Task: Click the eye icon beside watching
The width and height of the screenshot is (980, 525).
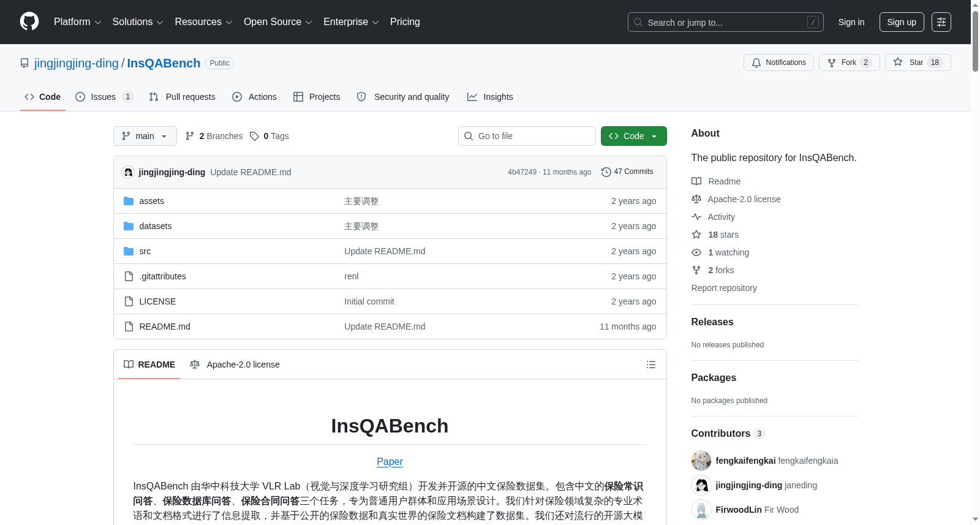Action: point(696,252)
